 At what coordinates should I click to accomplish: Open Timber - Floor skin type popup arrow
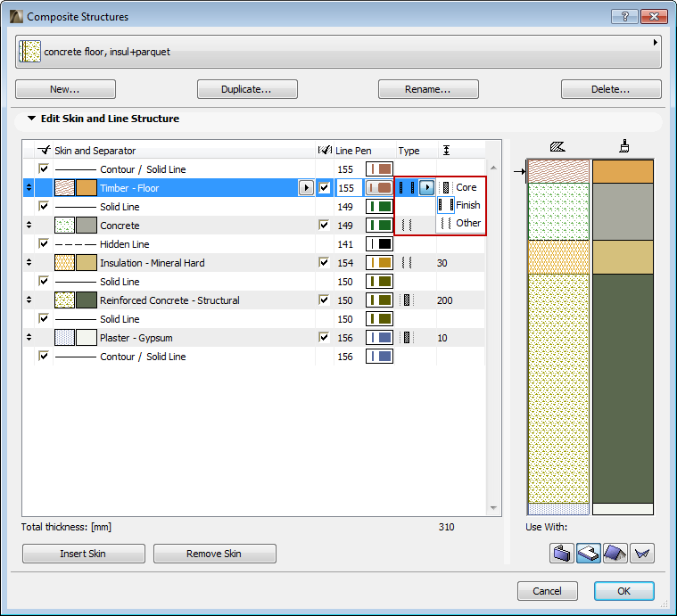(x=426, y=187)
